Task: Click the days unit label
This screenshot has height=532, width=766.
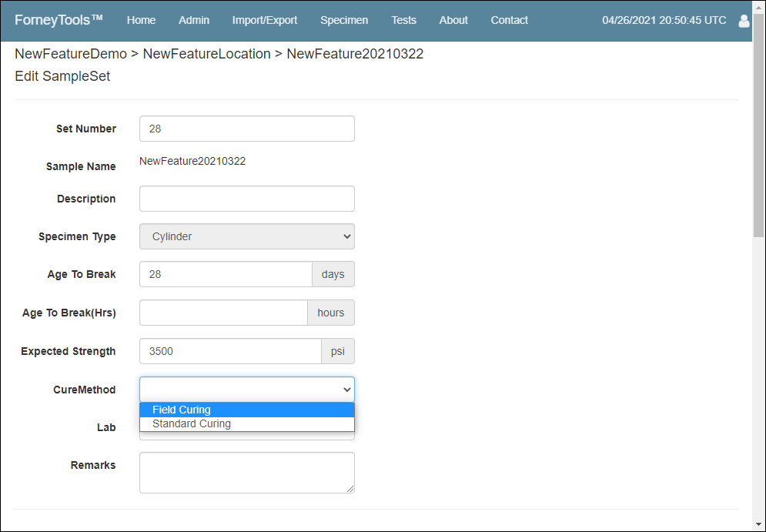Action: [x=333, y=274]
